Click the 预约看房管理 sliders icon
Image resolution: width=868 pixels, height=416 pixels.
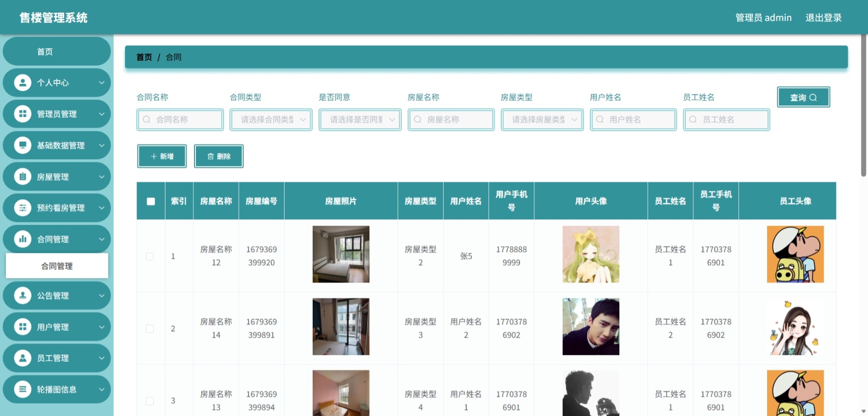coord(23,208)
